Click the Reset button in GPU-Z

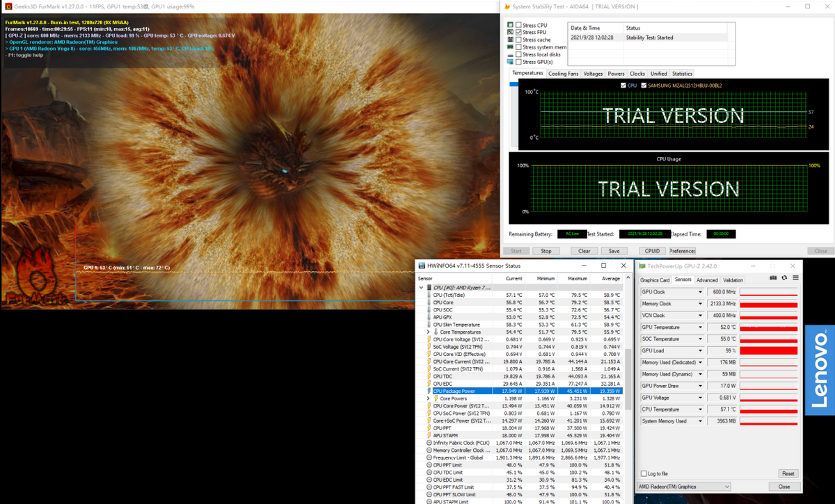click(x=788, y=473)
